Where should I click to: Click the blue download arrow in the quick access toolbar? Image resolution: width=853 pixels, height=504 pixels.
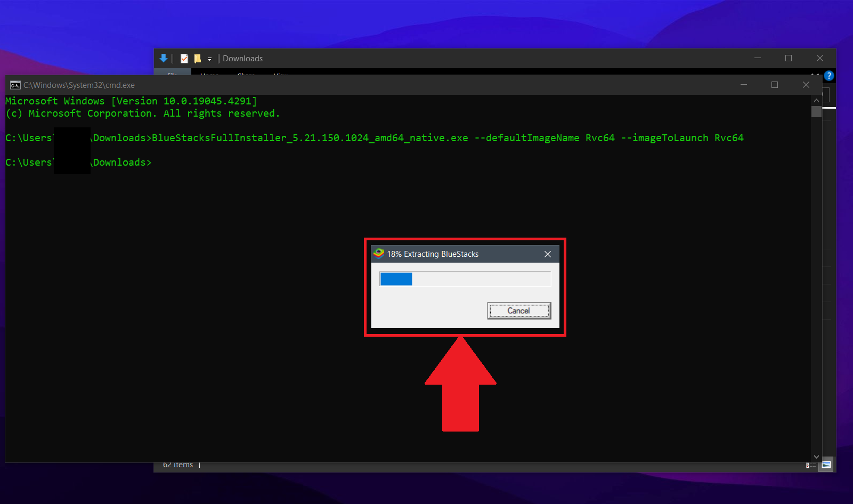click(164, 58)
